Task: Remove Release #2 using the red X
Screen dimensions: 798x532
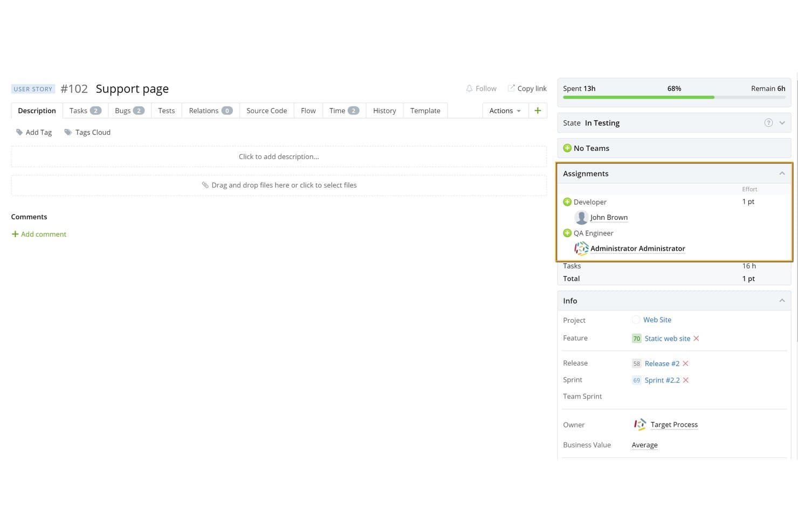Action: [686, 364]
